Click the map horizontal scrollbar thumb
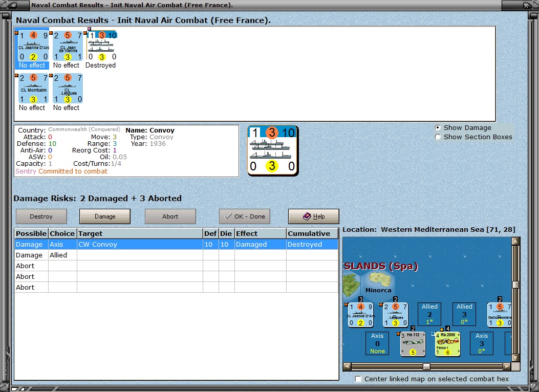Image resolution: width=539 pixels, height=392 pixels. tap(426, 366)
